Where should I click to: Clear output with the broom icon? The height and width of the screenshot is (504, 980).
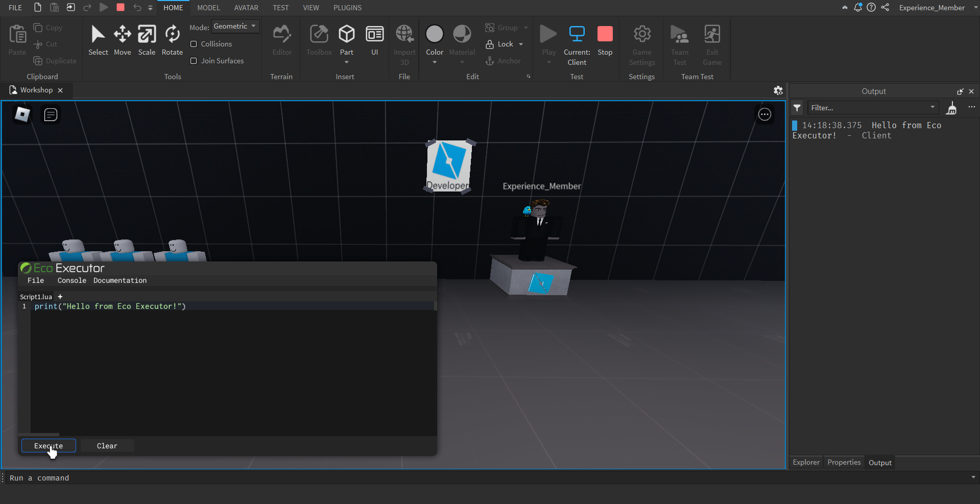pos(951,108)
